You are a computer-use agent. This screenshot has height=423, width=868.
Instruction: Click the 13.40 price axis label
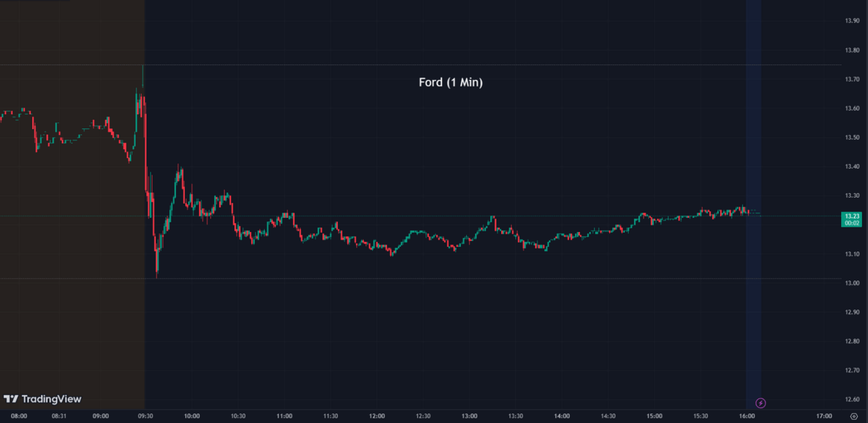(852, 166)
